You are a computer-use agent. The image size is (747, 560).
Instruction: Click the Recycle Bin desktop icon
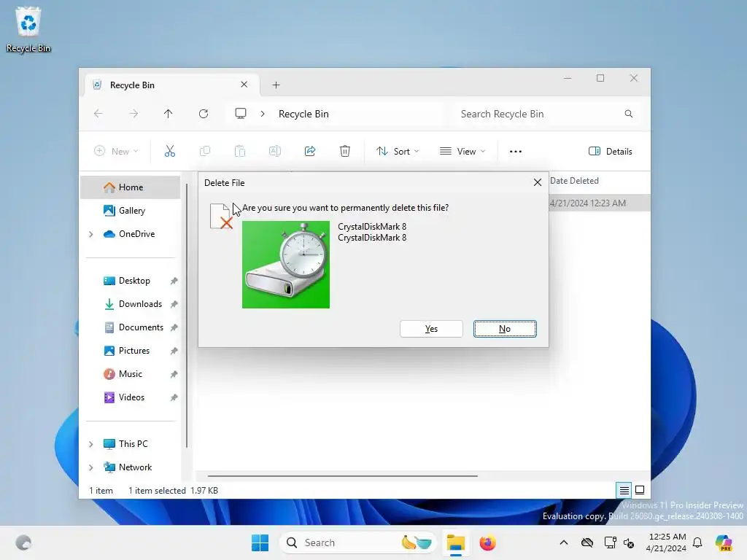tap(28, 29)
